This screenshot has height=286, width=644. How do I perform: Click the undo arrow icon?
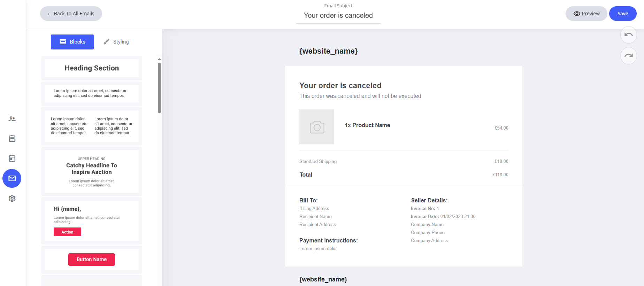click(x=628, y=35)
